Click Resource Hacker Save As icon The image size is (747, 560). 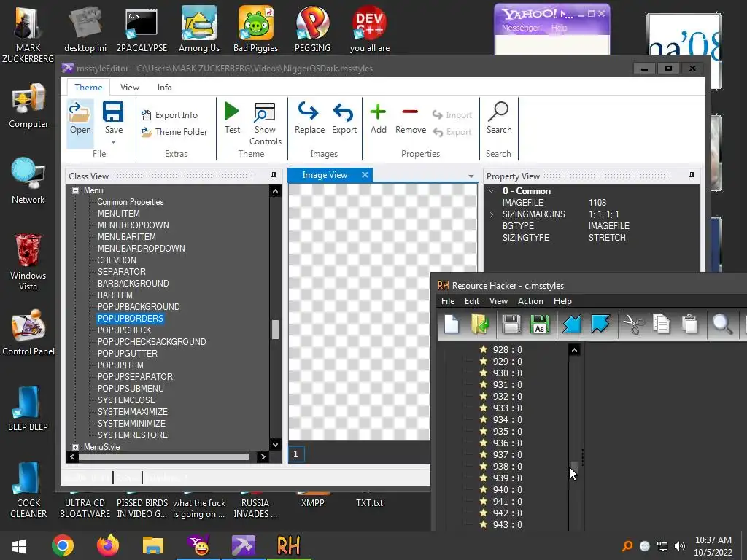point(539,324)
